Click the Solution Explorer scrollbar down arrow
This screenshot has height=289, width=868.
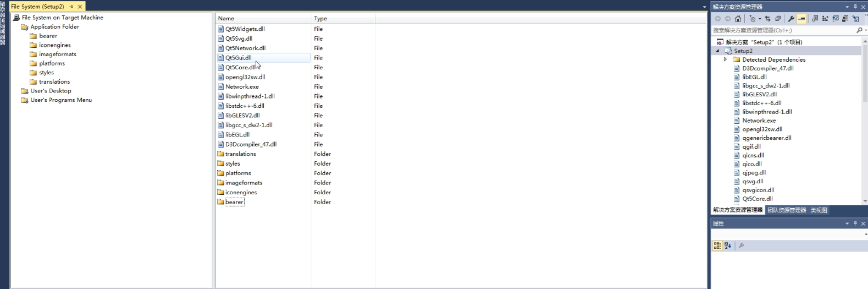pos(865,201)
